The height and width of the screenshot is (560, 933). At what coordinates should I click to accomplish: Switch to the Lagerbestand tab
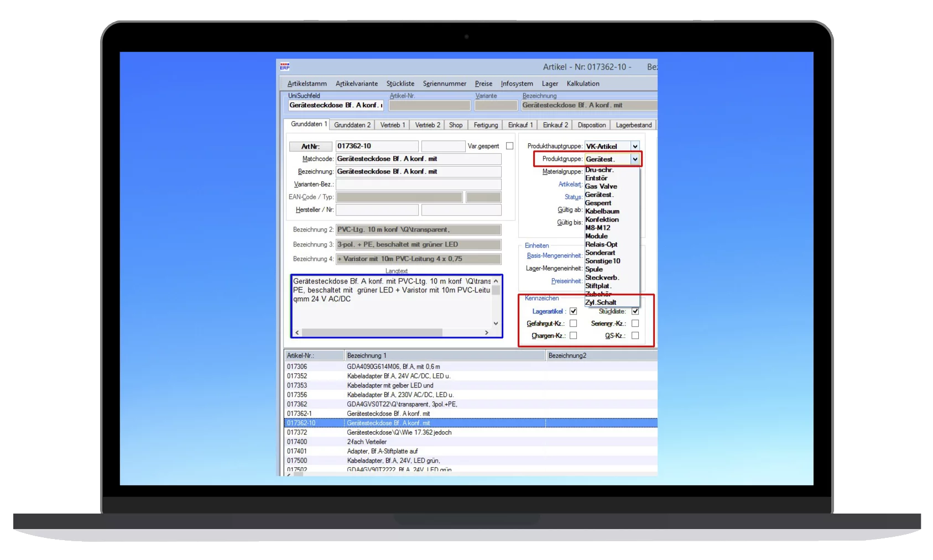[x=634, y=125]
